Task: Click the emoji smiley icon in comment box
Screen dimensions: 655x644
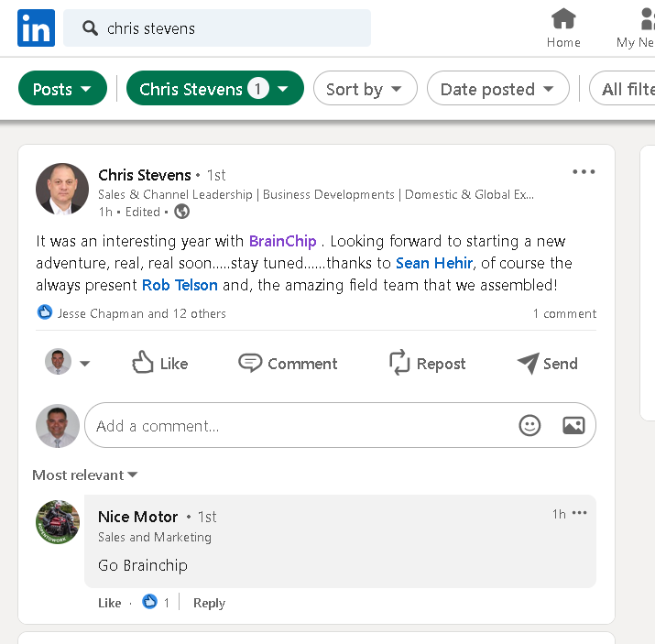Action: [529, 425]
